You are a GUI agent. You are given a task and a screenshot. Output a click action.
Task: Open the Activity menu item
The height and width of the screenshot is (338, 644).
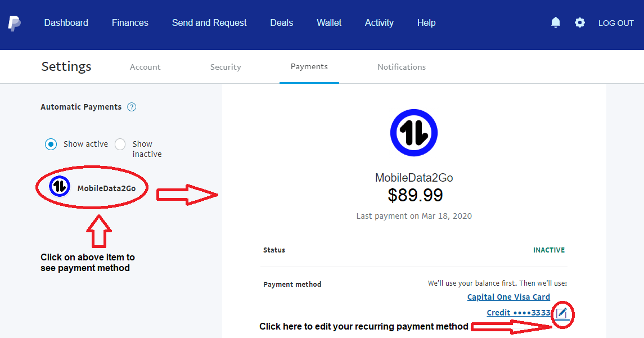click(x=379, y=23)
